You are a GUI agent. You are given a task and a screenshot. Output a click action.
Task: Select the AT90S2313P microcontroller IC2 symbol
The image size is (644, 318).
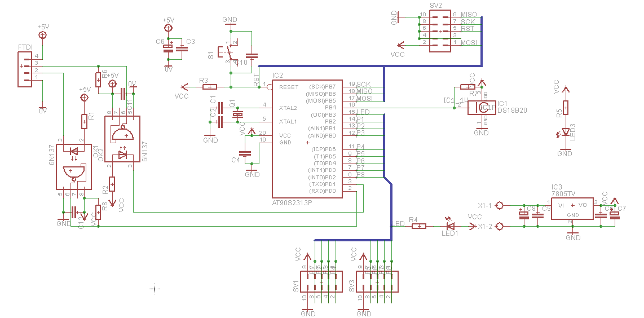click(307, 139)
